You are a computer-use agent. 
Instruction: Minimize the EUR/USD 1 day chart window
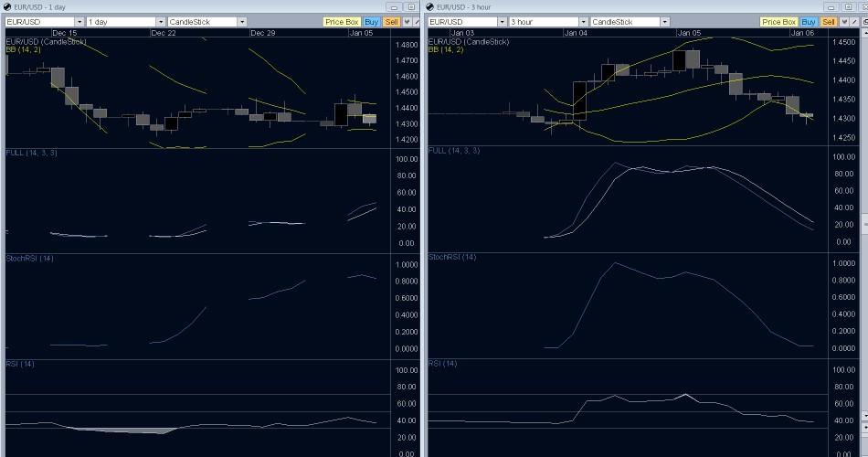[394, 7]
